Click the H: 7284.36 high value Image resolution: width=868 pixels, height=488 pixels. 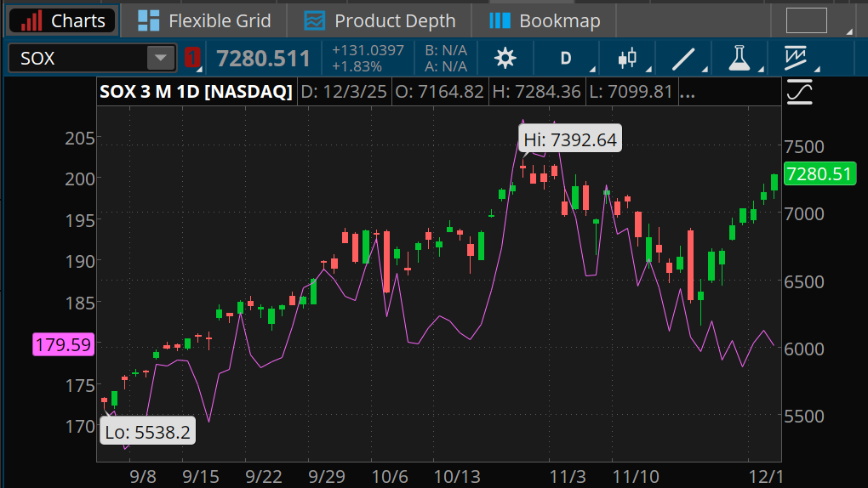536,91
